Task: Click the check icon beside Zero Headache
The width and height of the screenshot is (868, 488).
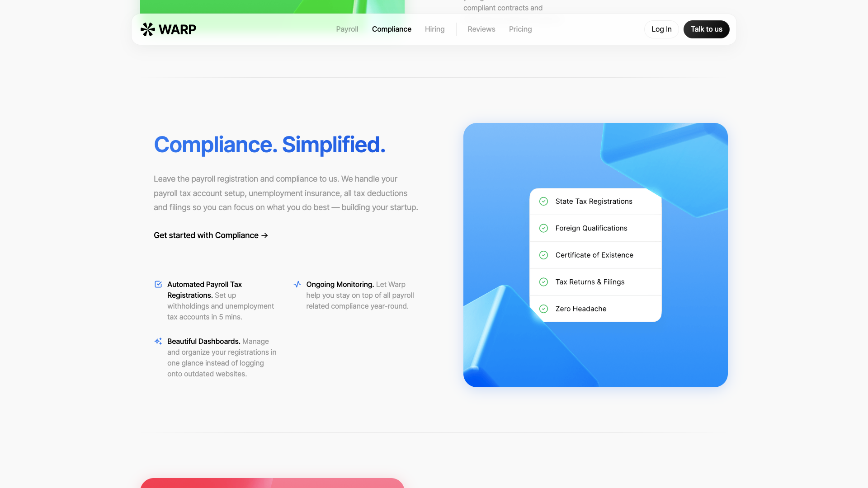Action: click(543, 309)
